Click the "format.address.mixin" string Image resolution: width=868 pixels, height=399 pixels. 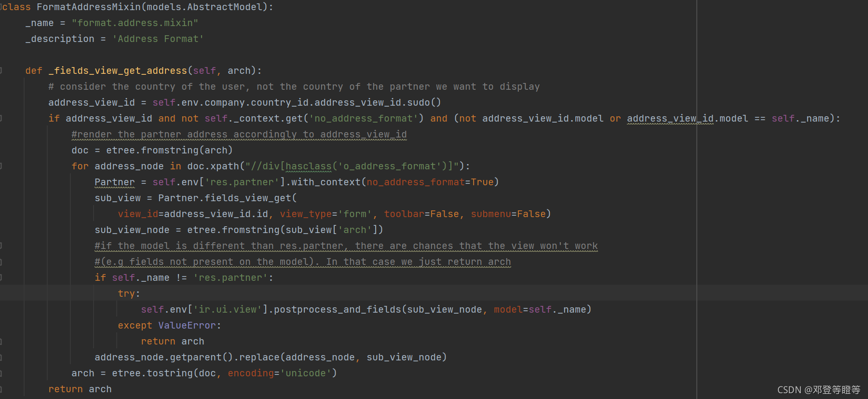[135, 23]
